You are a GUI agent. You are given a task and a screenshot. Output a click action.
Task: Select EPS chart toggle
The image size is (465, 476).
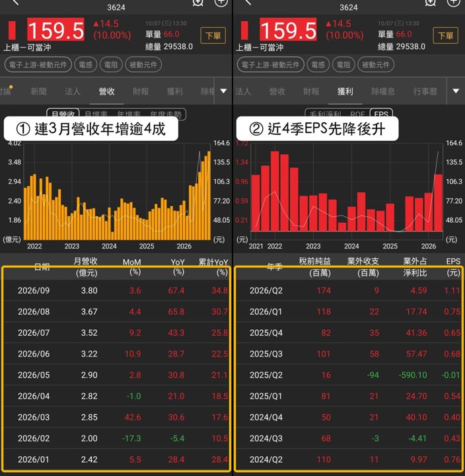point(381,113)
